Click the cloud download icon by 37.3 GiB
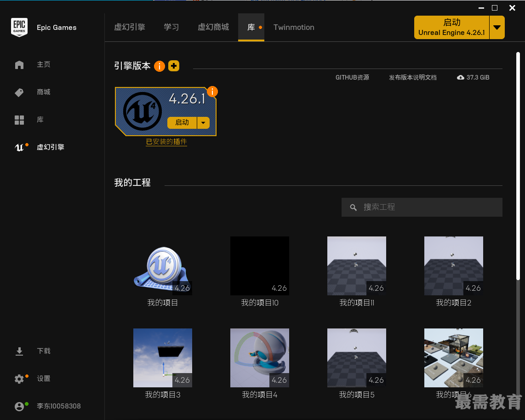Screen dimensions: 525x420 click(461, 77)
